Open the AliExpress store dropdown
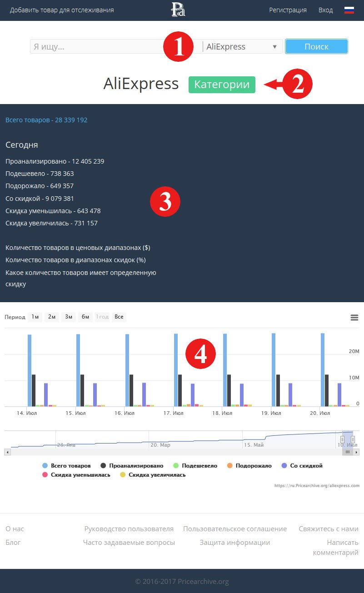Image resolution: width=364 pixels, height=593 pixels. tap(241, 46)
